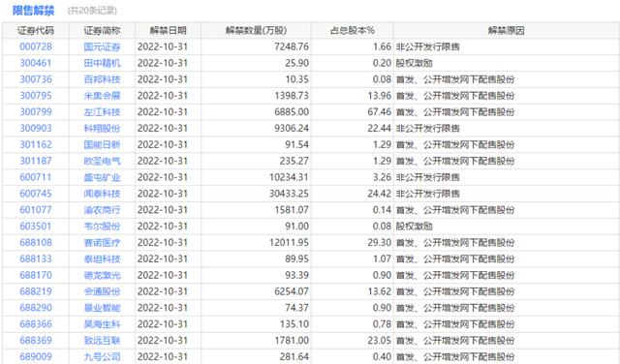Click stock code 301162
Viewport: 620px width, 364px height.
pyautogui.click(x=36, y=144)
